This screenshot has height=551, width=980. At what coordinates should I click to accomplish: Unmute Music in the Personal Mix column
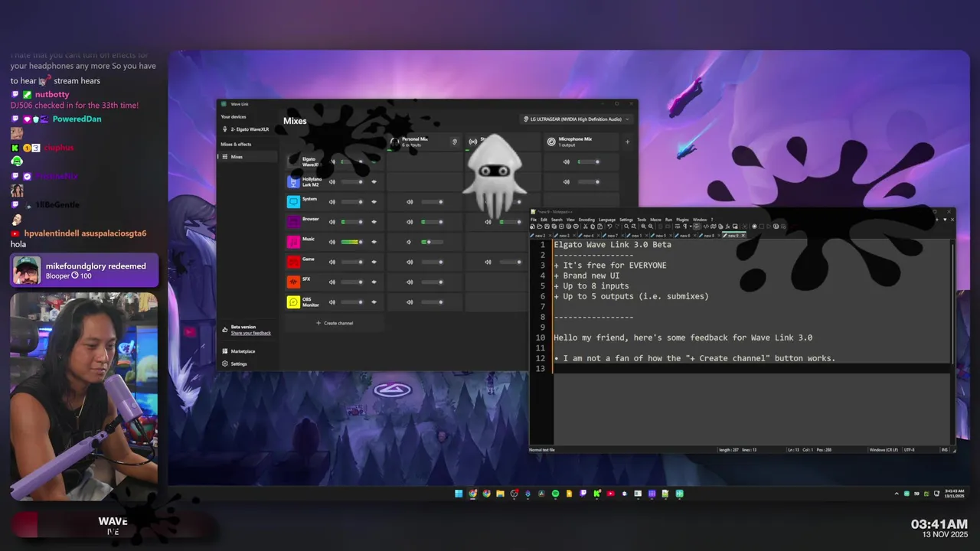click(409, 242)
